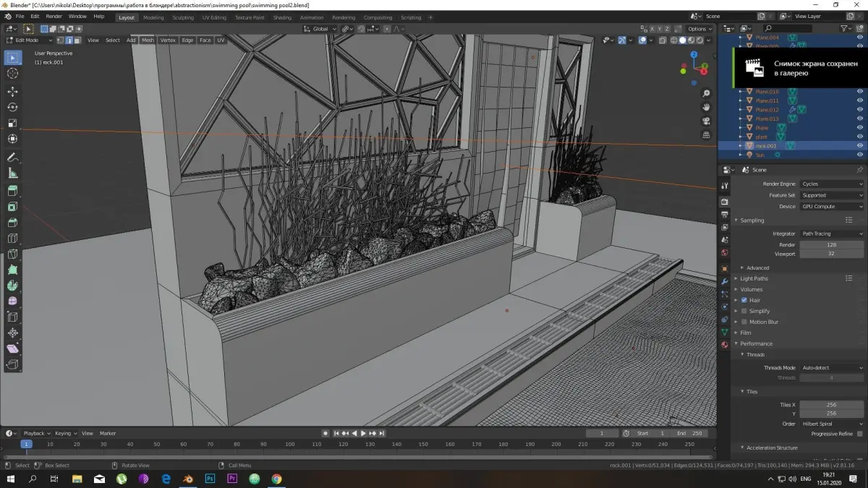Activate the Select Box tool
Screen dimensions: 868x488
coord(12,58)
